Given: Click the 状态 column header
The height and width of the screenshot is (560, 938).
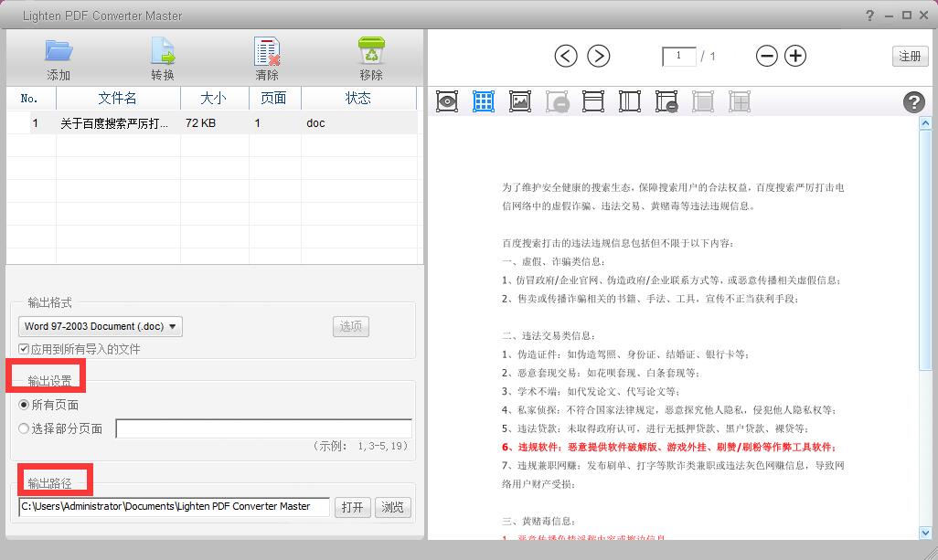Looking at the screenshot, I should coord(358,98).
